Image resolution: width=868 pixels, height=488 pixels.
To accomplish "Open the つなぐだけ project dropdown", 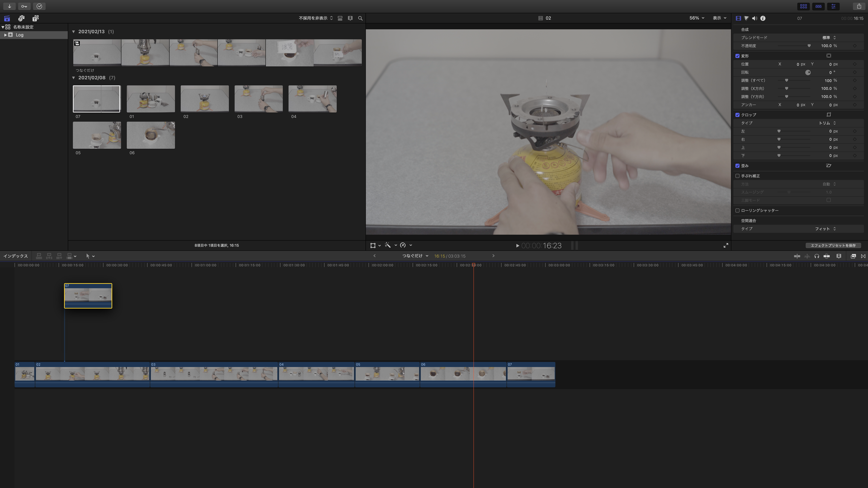I will (x=415, y=256).
